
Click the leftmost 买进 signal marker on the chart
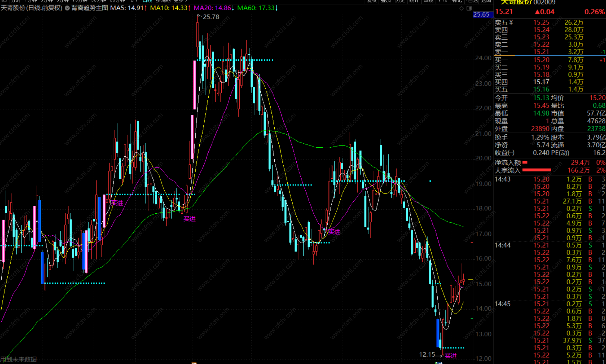[x=117, y=203]
